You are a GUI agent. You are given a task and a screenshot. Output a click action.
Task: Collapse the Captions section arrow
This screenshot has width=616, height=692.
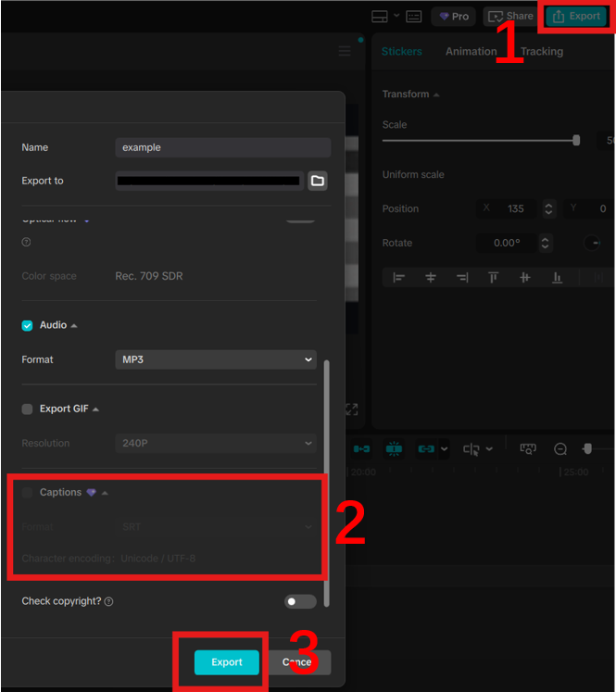105,493
